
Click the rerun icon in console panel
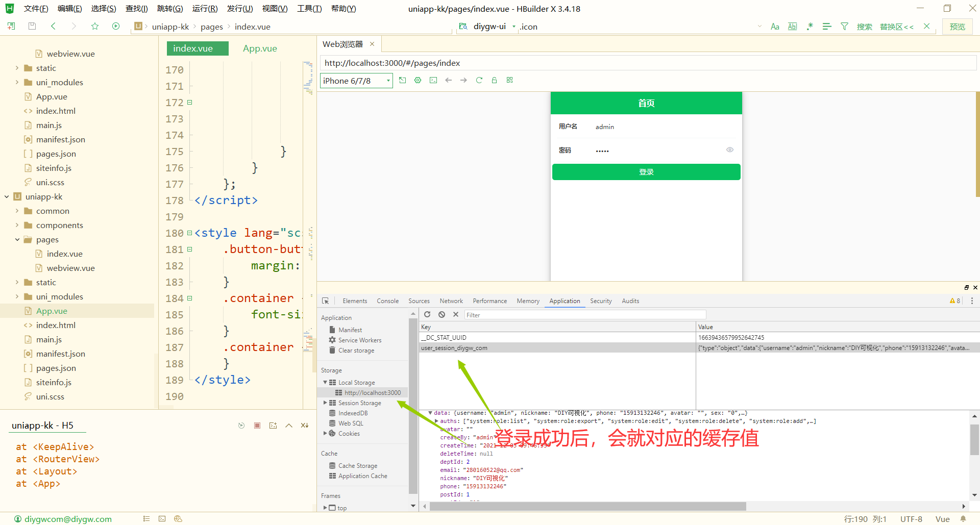pyautogui.click(x=241, y=425)
